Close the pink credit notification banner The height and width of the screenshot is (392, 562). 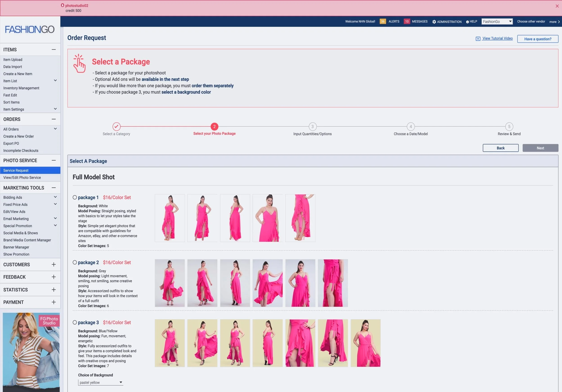(x=557, y=6)
